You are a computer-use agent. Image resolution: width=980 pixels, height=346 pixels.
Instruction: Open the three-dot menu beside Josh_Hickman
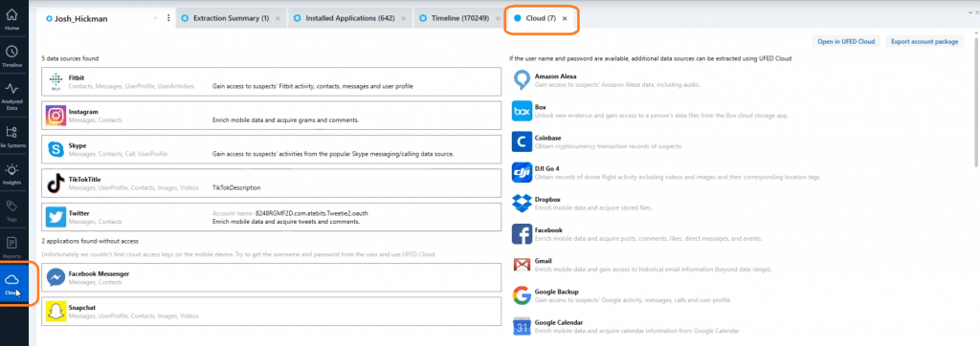168,18
